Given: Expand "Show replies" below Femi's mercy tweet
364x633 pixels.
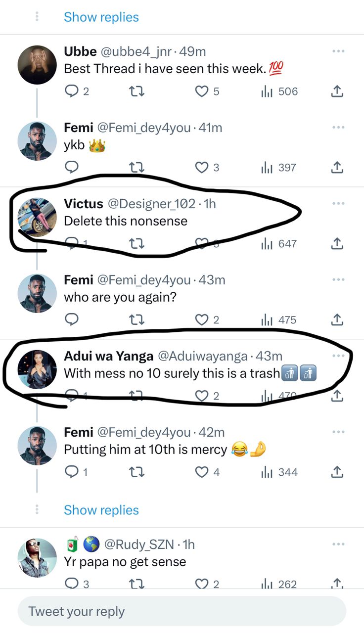Looking at the screenshot, I should (101, 510).
